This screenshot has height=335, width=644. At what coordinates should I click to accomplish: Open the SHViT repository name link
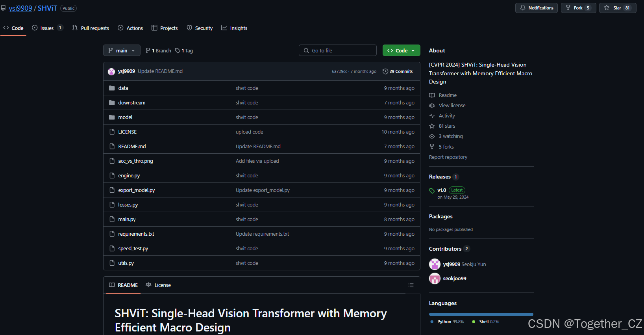click(47, 8)
